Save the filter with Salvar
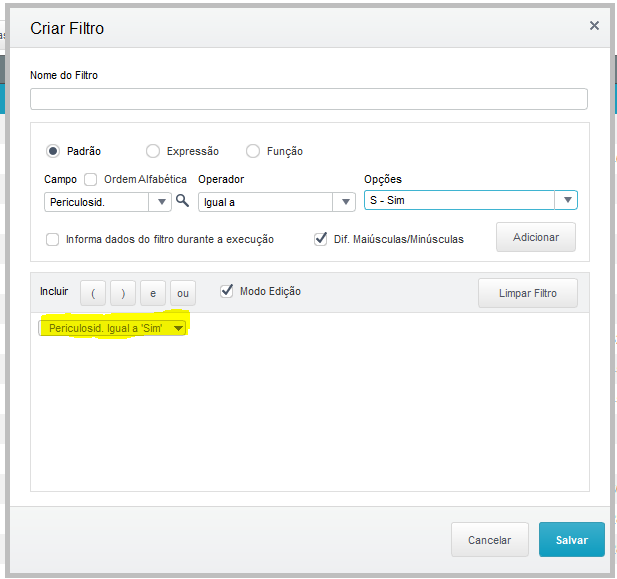Screen dimensions: 617x579 point(572,540)
